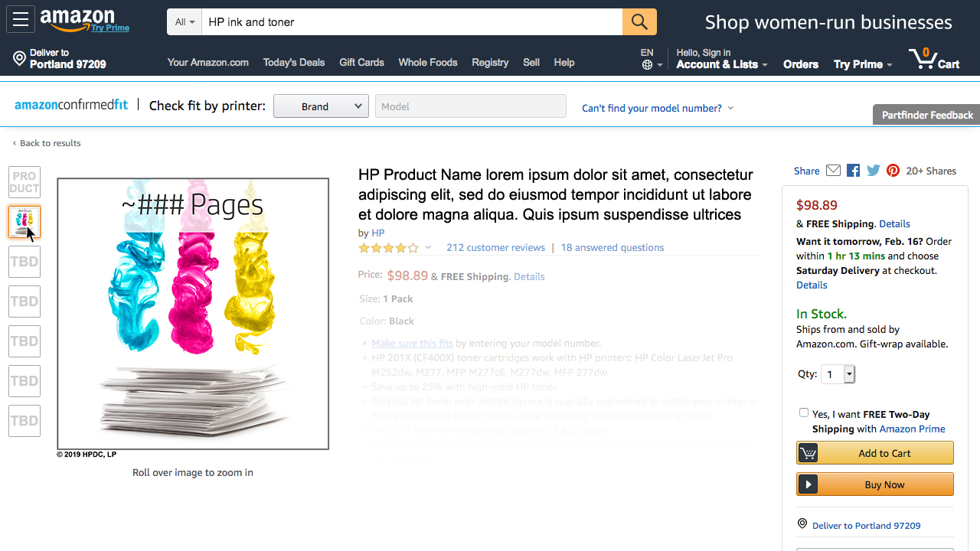Share on Pinterest icon
The width and height of the screenshot is (980, 551).
(x=893, y=171)
